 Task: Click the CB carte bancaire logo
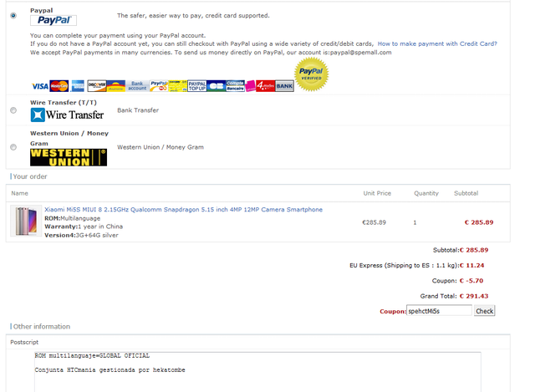(217, 86)
